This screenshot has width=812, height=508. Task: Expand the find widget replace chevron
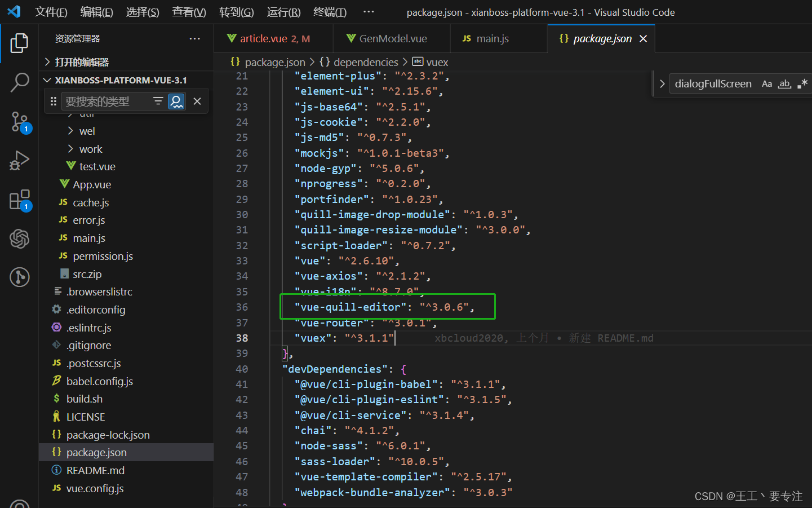[x=662, y=83]
